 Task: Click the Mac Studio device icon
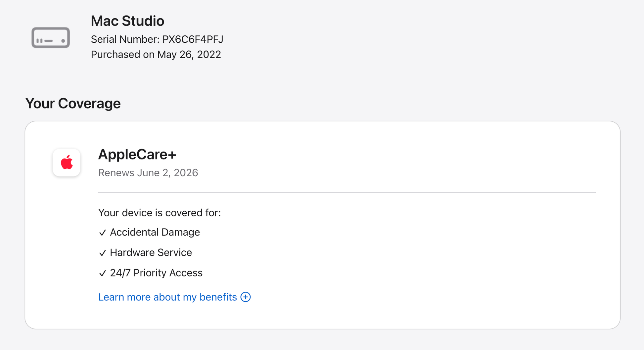[51, 38]
